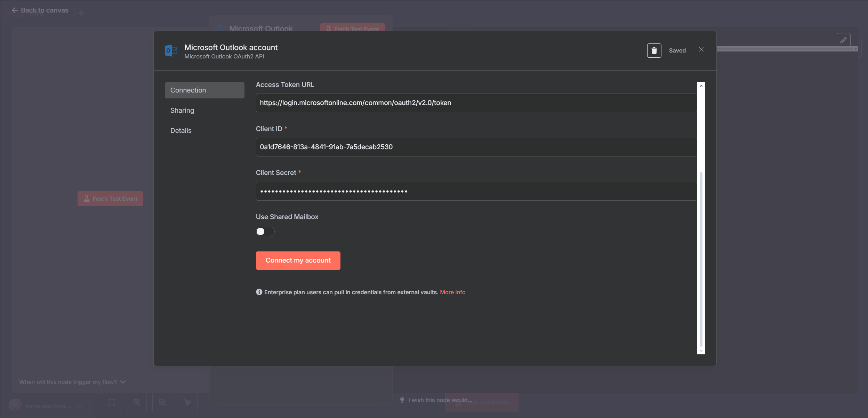868x418 pixels.
Task: Open the Details tab
Action: pyautogui.click(x=181, y=130)
